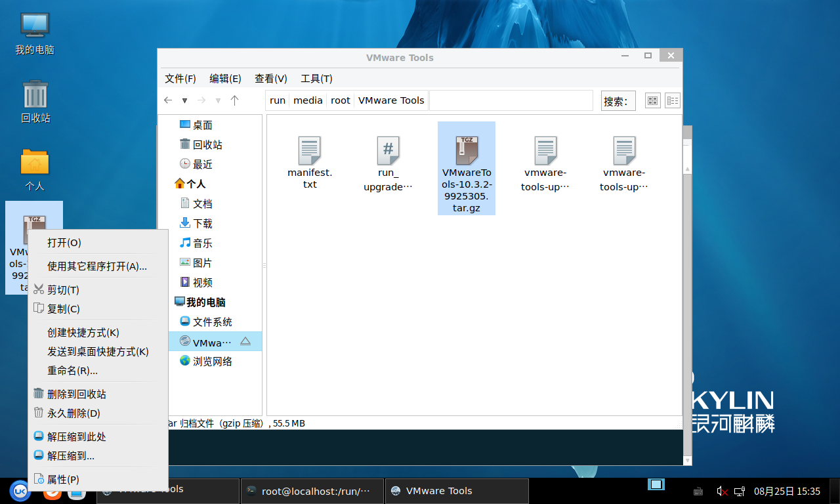Choose 创建快捷方式(K) in context menu
Image resolution: width=840 pixels, height=504 pixels.
pyautogui.click(x=98, y=333)
